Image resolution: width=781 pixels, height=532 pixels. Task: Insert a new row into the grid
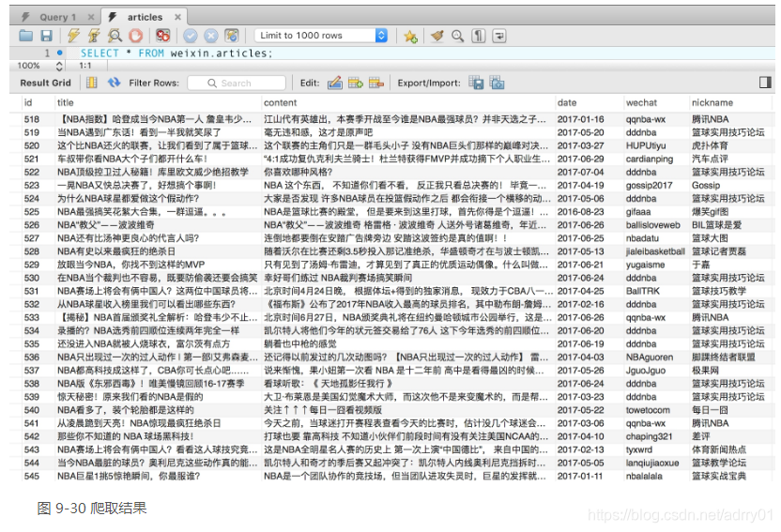[355, 83]
